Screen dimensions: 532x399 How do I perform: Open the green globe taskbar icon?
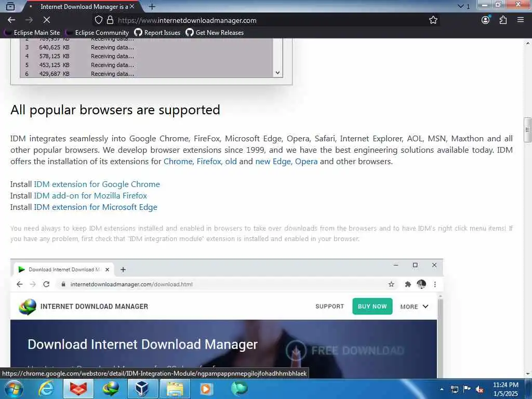tap(239, 389)
